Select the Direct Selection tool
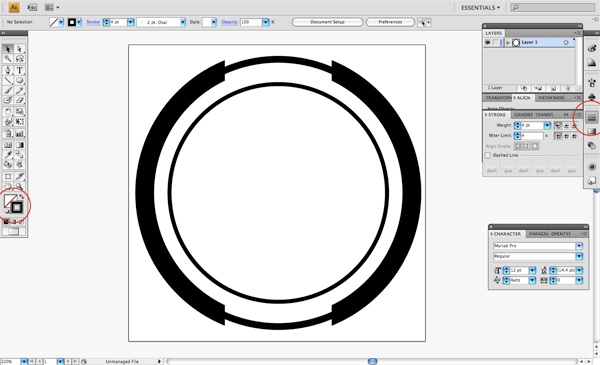 pos(20,49)
